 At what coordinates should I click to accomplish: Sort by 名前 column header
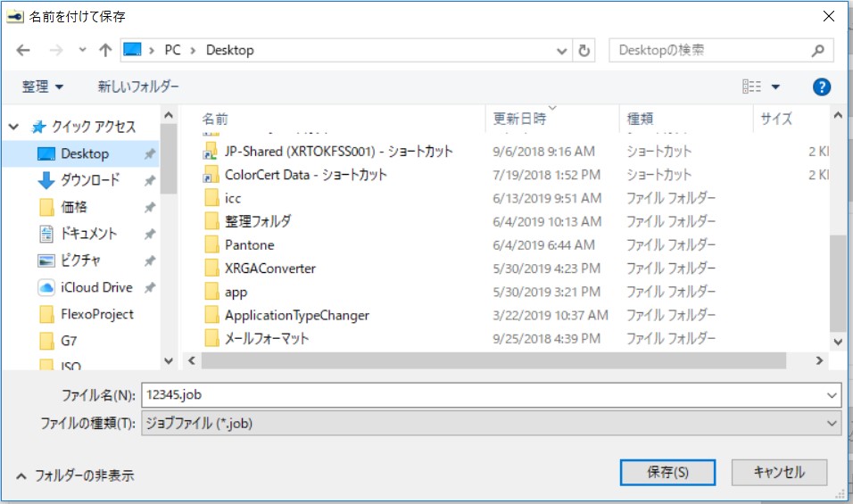point(215,119)
